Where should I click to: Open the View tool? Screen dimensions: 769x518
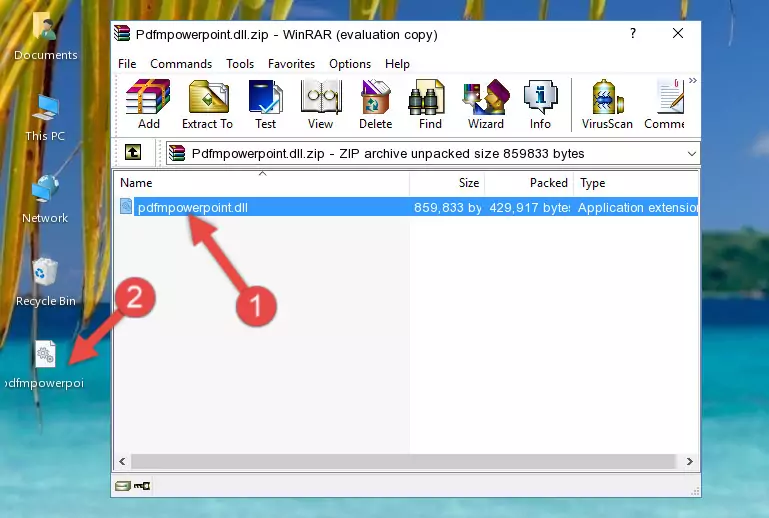pos(320,104)
